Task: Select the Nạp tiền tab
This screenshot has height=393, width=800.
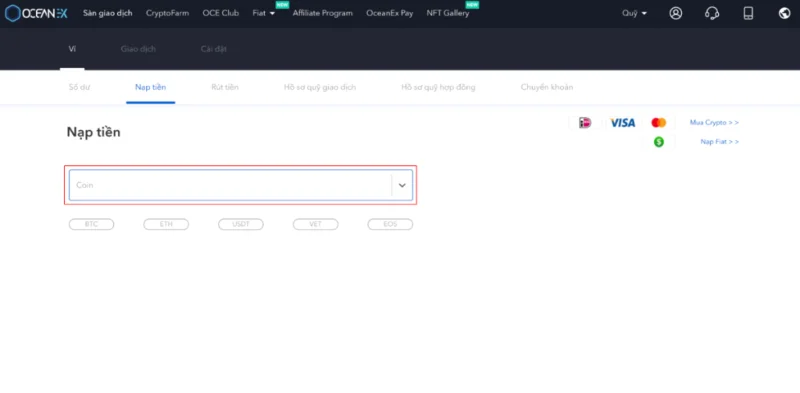Action: pyautogui.click(x=151, y=87)
